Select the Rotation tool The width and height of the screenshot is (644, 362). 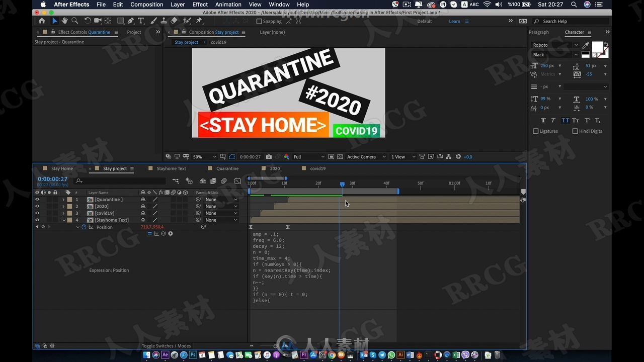click(88, 21)
